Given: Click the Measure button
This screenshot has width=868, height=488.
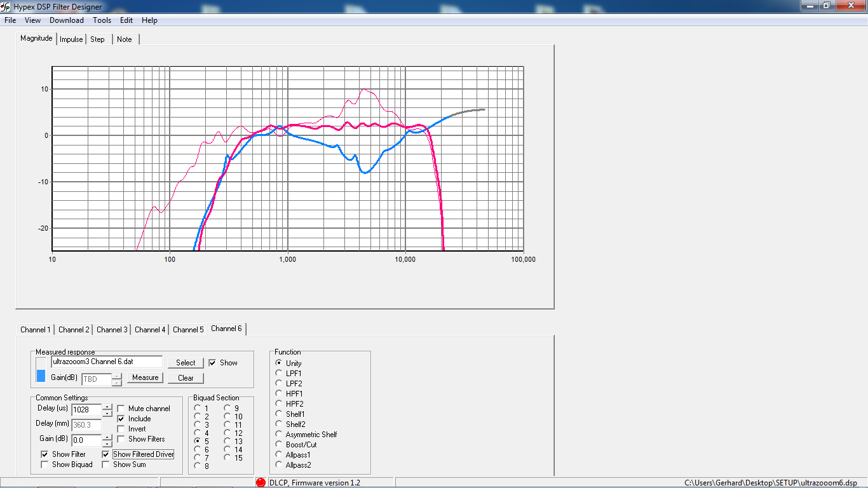Looking at the screenshot, I should [x=145, y=377].
